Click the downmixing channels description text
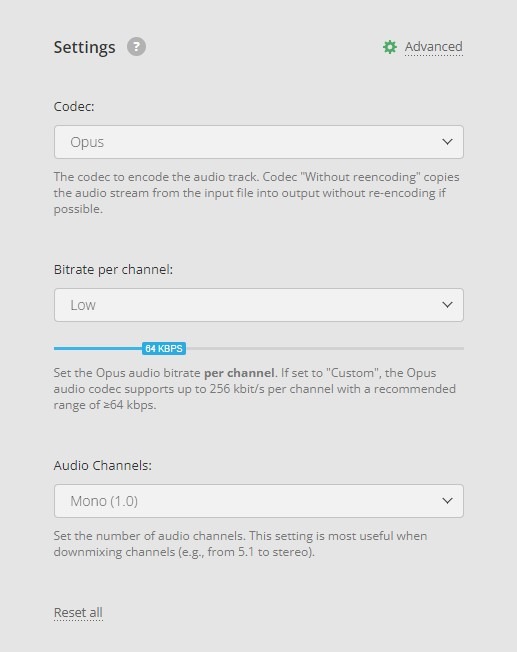The image size is (517, 652). tap(240, 544)
